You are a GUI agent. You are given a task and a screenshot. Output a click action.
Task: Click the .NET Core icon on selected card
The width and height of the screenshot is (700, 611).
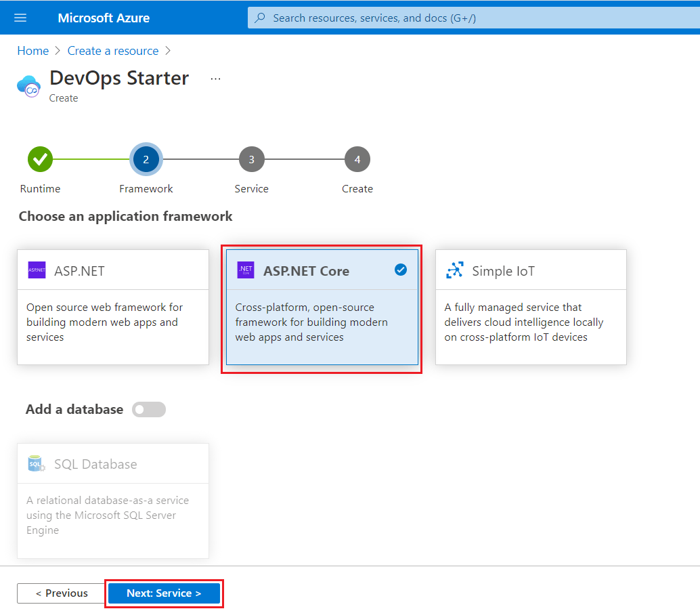[245, 270]
